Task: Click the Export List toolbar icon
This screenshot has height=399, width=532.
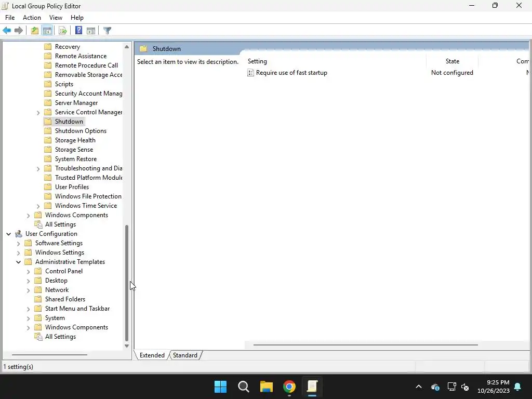Action: tap(62, 31)
